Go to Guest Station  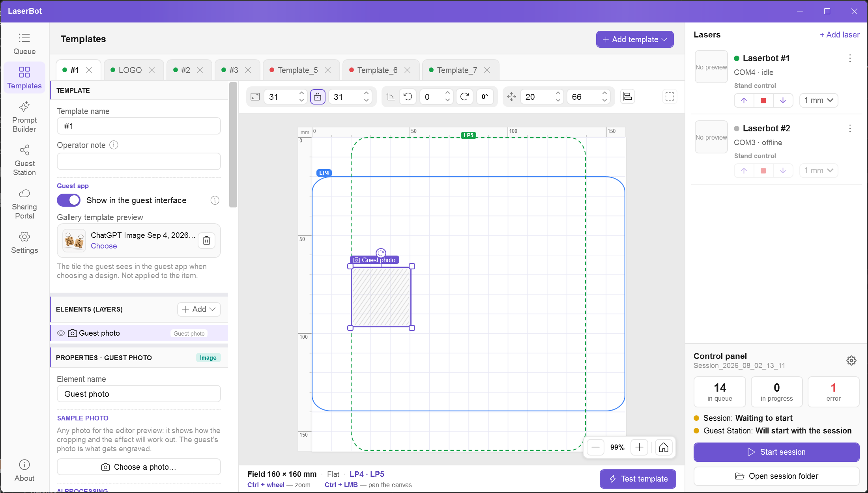[x=24, y=161]
